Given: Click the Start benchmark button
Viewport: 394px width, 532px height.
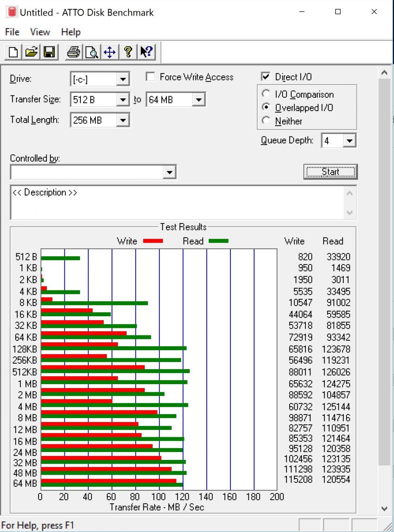Looking at the screenshot, I should 330,172.
